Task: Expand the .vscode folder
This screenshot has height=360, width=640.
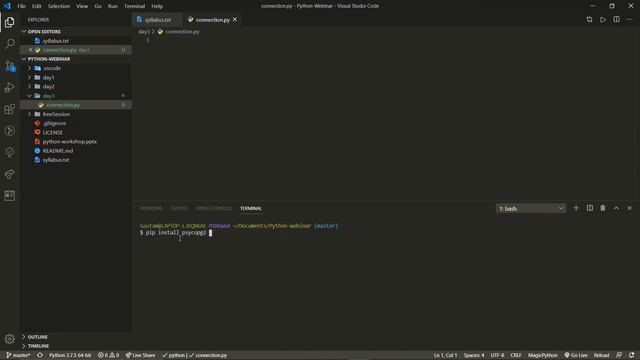Action: [x=29, y=68]
